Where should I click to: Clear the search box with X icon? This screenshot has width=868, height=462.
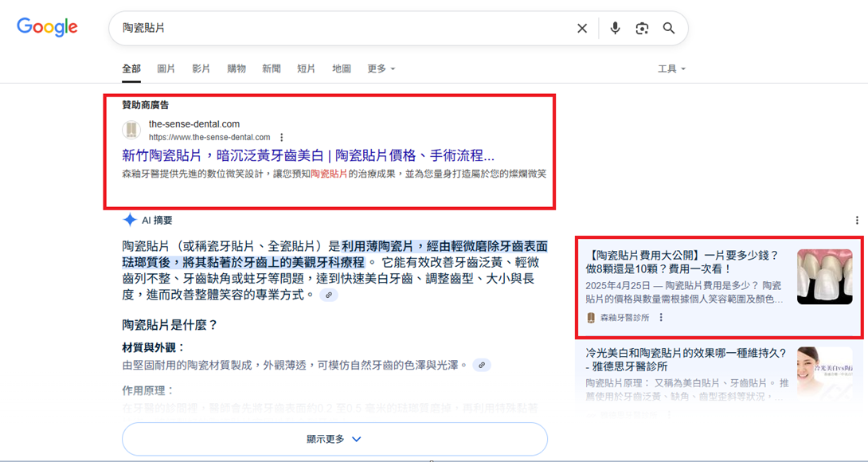point(582,28)
